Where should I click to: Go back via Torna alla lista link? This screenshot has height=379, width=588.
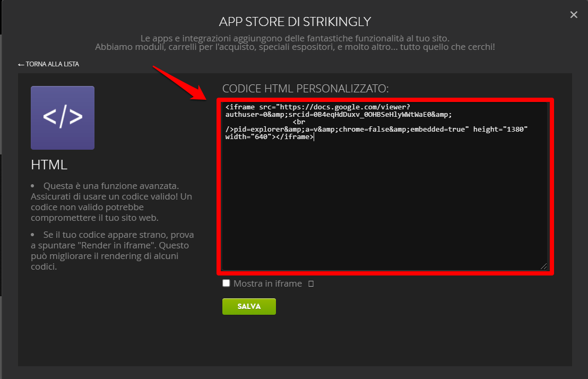coord(49,64)
